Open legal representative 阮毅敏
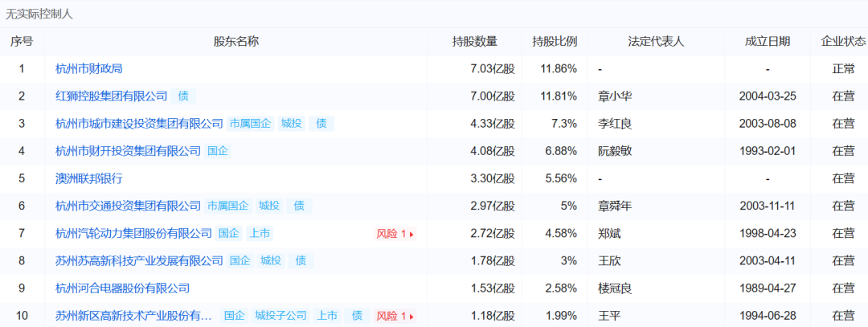 click(615, 151)
